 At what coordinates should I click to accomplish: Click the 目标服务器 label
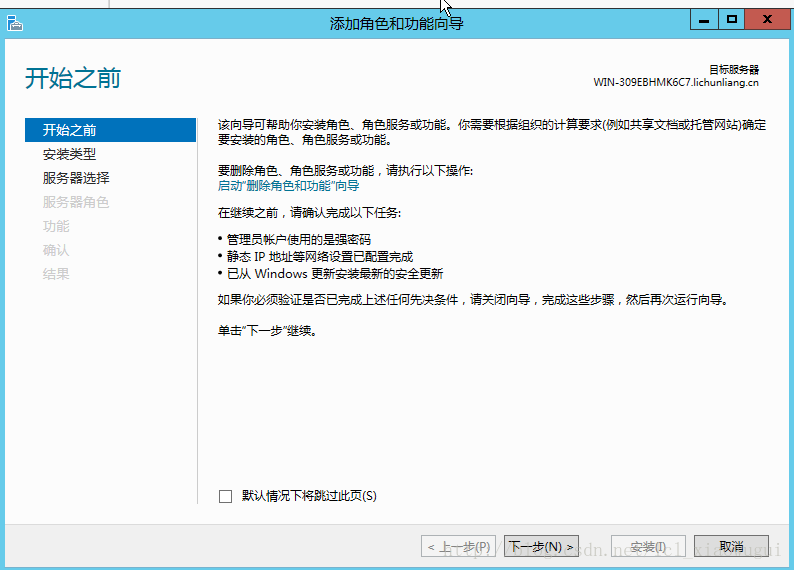pos(734,69)
